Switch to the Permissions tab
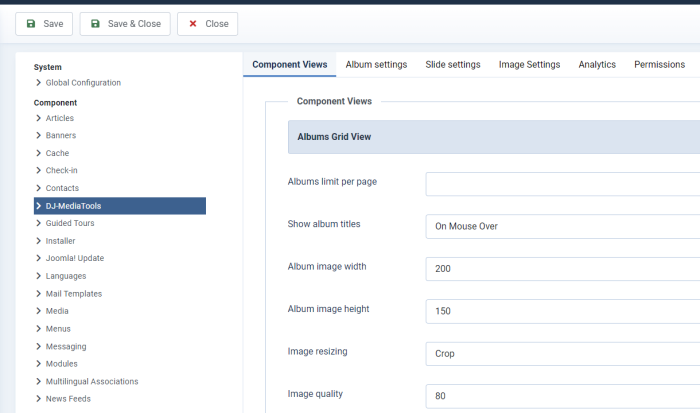This screenshot has height=413, width=700. (659, 64)
